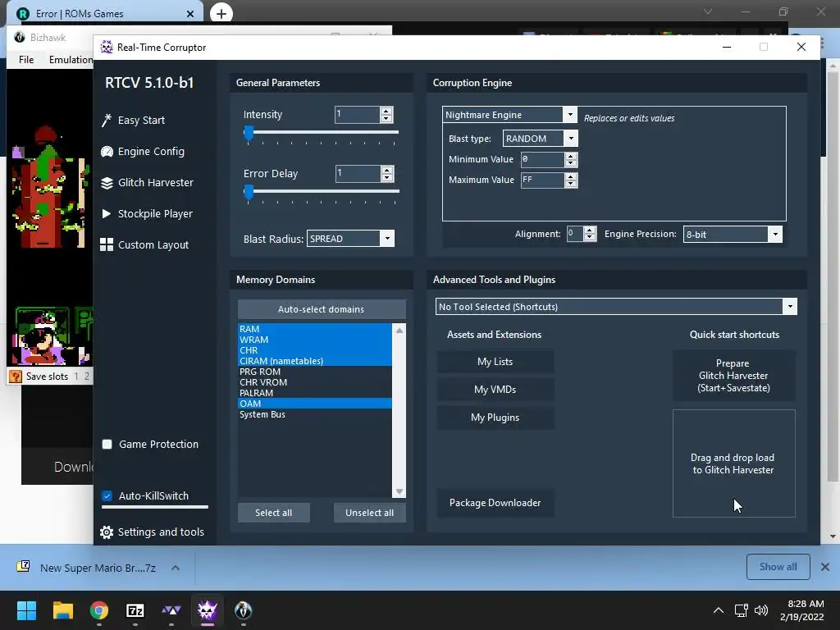Open New Super Mario Br 7z download
Screen dimensions: 840x630
tap(98, 568)
